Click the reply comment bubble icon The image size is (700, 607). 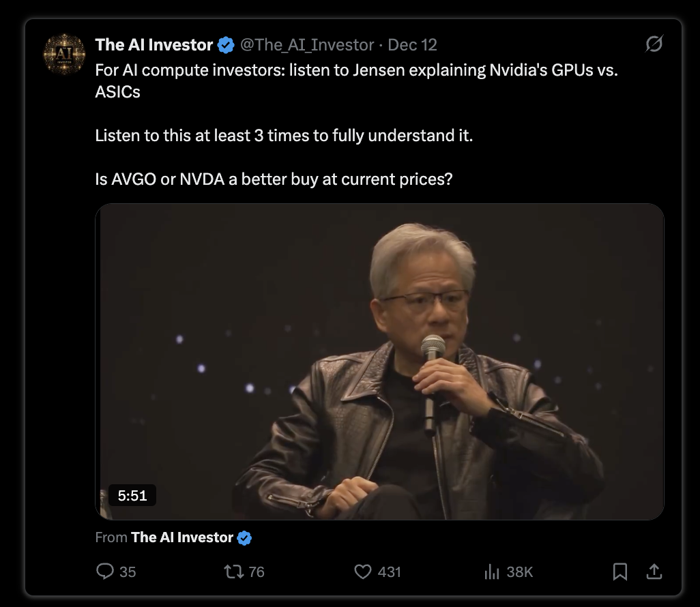[x=105, y=572]
